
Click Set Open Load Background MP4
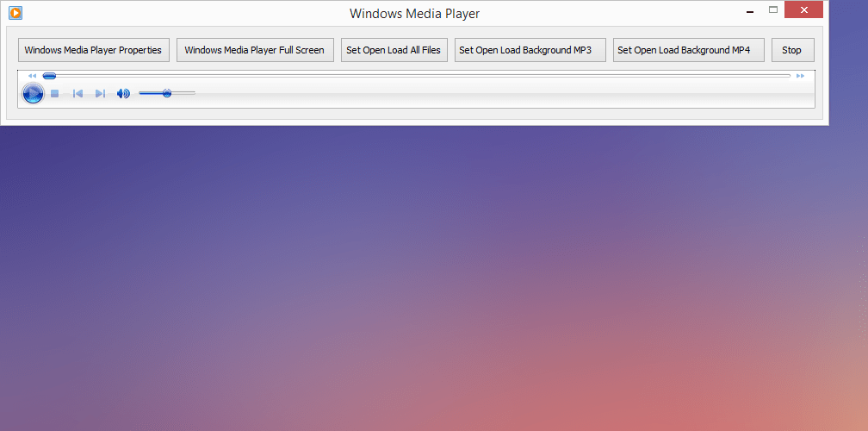pyautogui.click(x=689, y=50)
